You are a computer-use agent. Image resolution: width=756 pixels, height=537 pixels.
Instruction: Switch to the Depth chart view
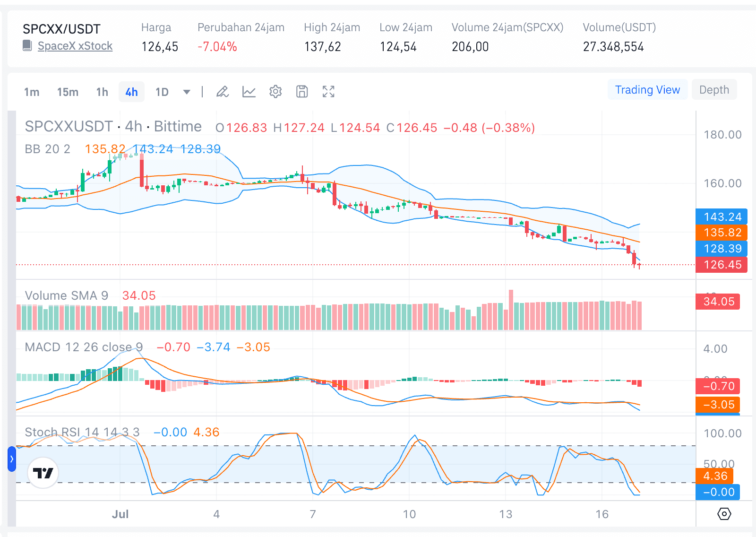point(714,90)
